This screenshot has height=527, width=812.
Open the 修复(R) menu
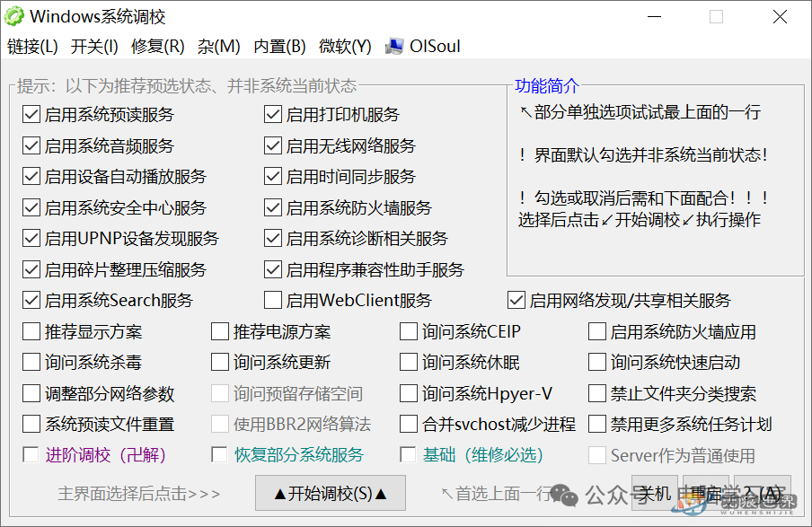coord(157,46)
